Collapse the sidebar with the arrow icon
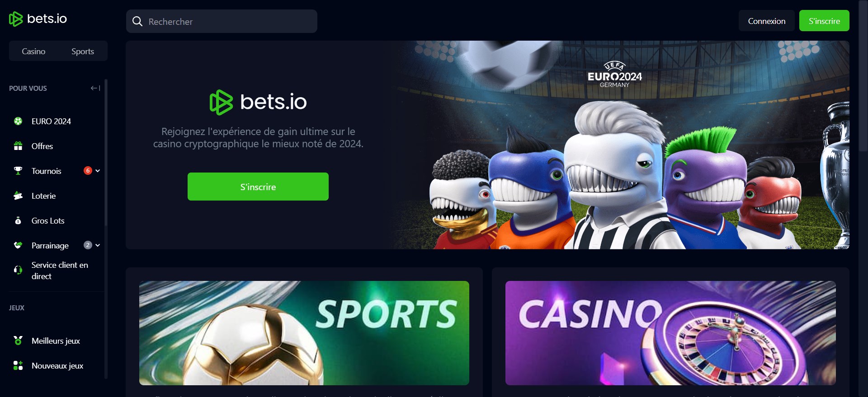The height and width of the screenshot is (397, 868). tap(95, 88)
